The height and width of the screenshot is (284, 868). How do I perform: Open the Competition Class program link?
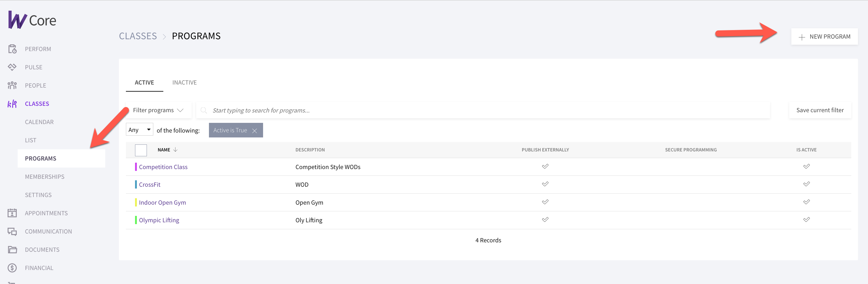point(163,167)
